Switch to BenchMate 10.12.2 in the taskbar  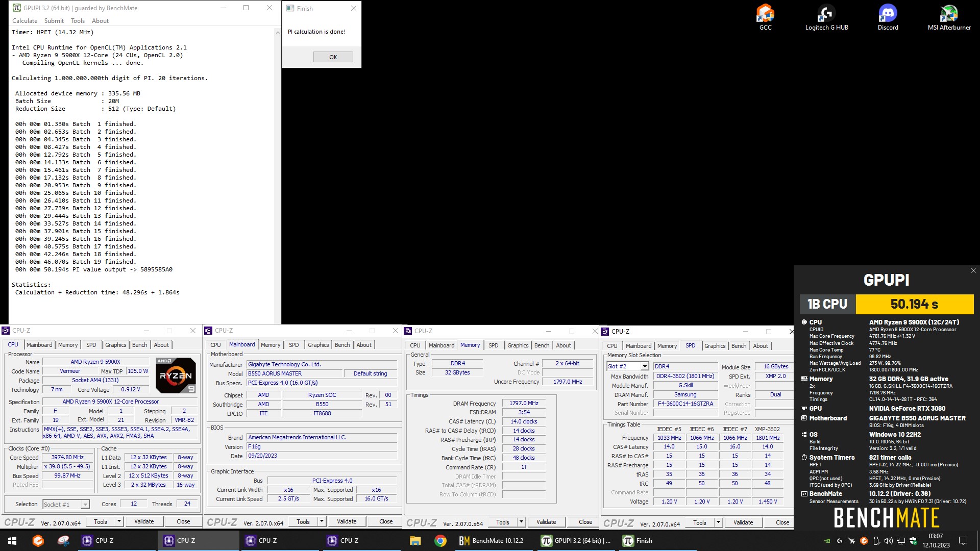494,541
